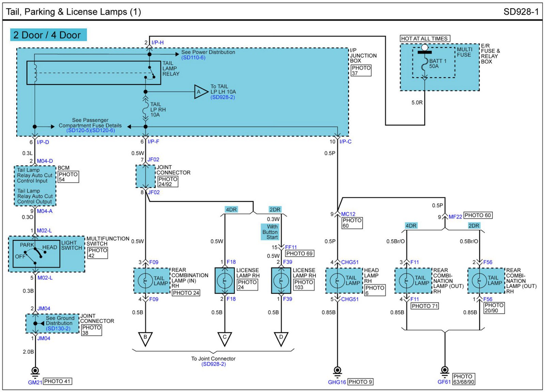Open the SD110-6 Power Distribution link
Viewport: 545px width, 392px height.
(193, 58)
